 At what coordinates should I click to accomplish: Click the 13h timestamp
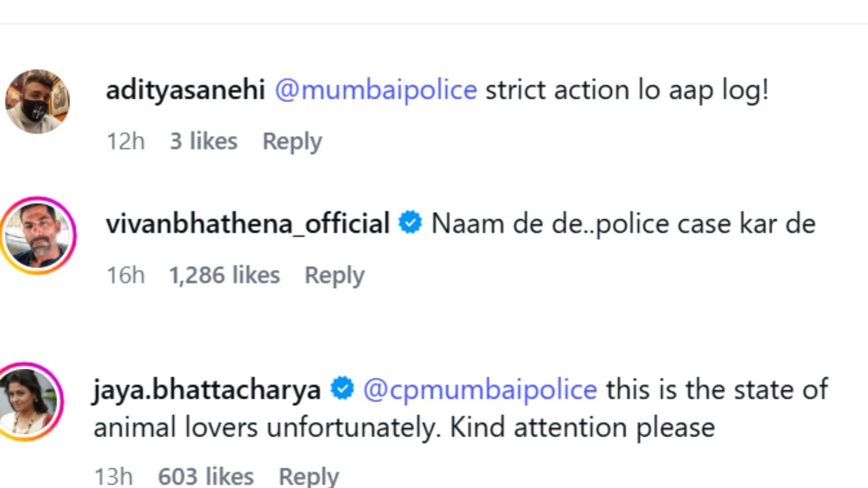click(x=113, y=476)
